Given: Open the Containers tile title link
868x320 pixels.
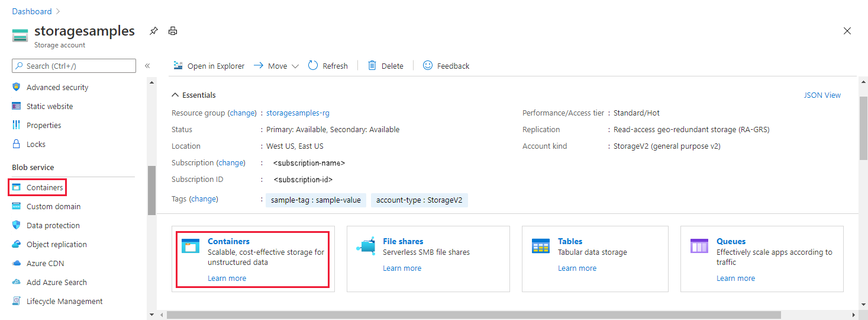Looking at the screenshot, I should point(228,241).
